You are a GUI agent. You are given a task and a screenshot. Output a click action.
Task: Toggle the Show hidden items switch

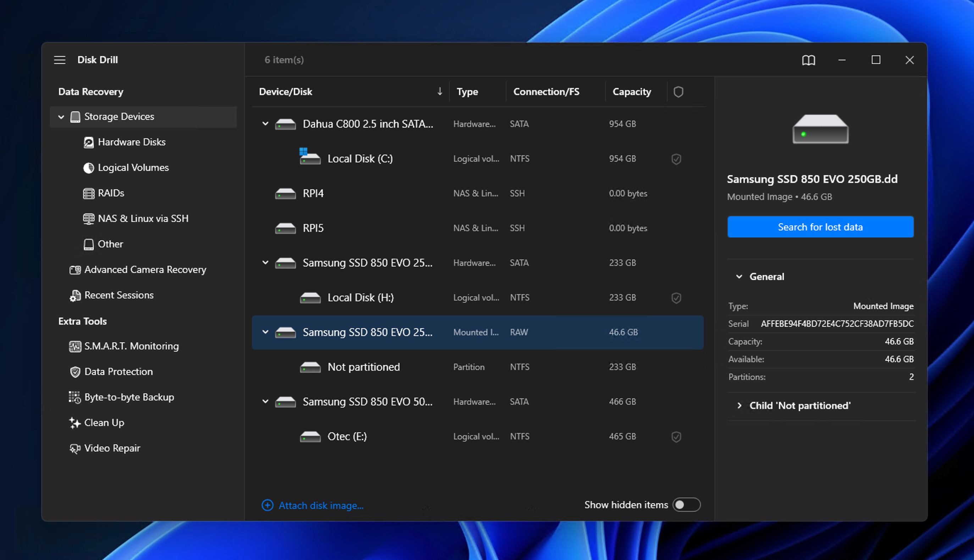pos(687,505)
